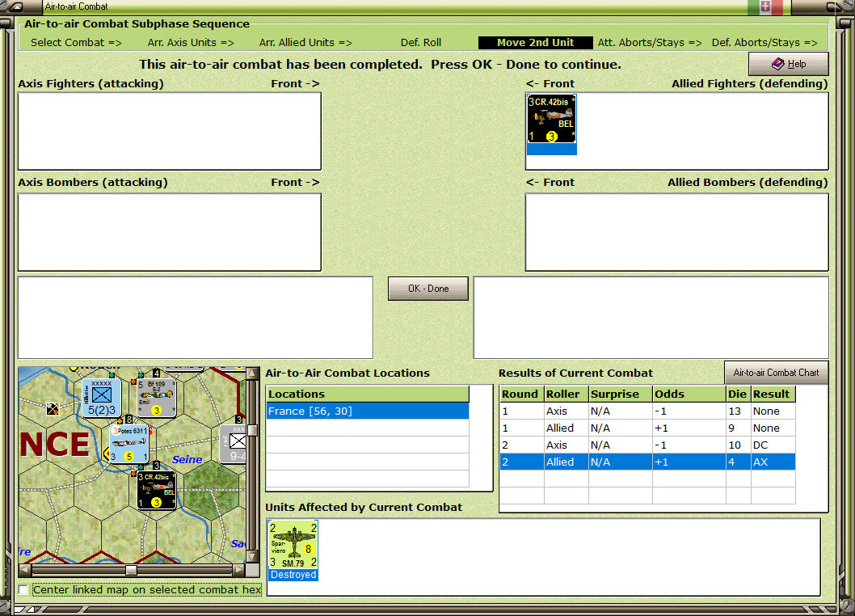Click the Arr. Allied Units step
The height and width of the screenshot is (616, 855).
coord(305,43)
